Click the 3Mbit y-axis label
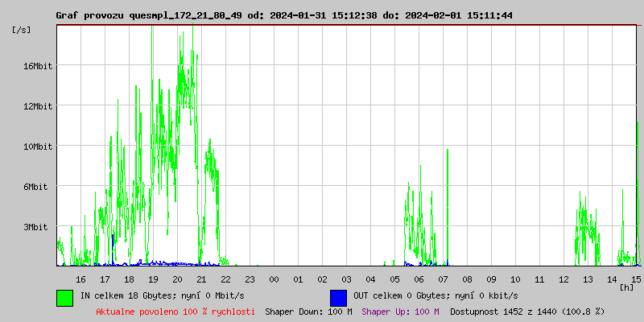644x322 pixels. coord(38,227)
